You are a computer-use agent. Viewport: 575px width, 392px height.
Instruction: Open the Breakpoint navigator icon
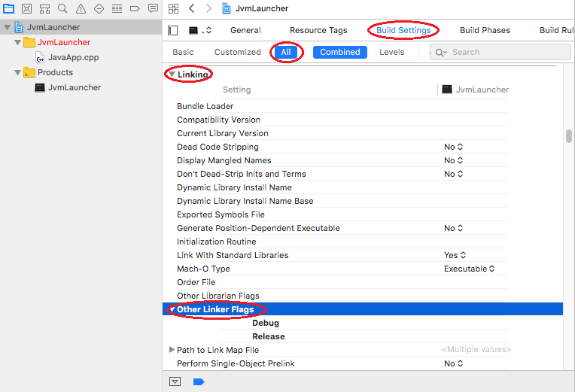point(135,8)
